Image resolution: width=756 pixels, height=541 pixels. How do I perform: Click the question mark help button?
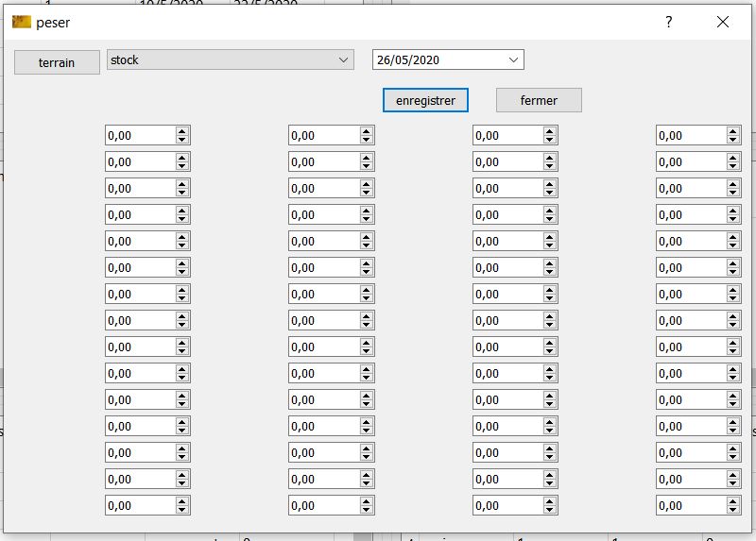669,22
